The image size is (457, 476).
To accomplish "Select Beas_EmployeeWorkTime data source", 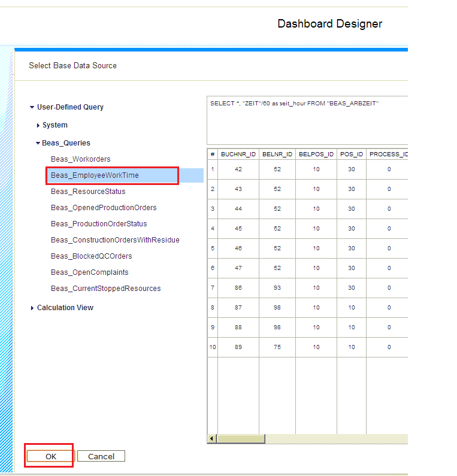I will 95,175.
